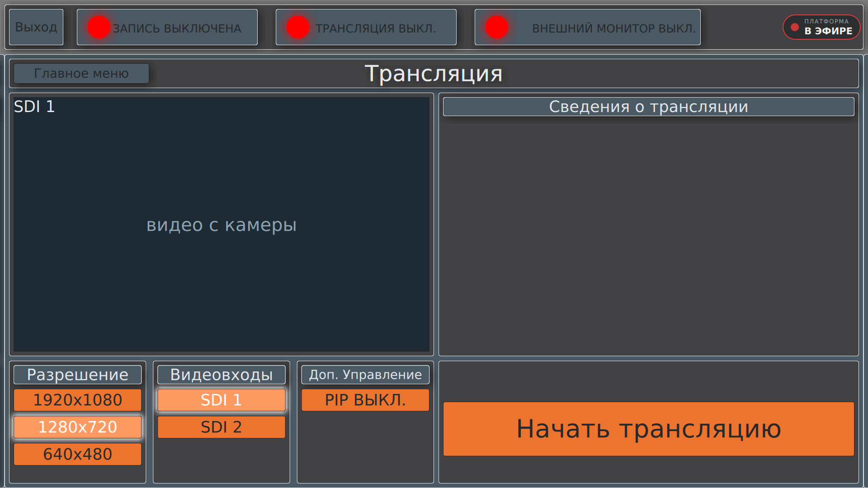Click the SDI 1 label on preview
Screen dimensions: 868x488
click(x=34, y=107)
